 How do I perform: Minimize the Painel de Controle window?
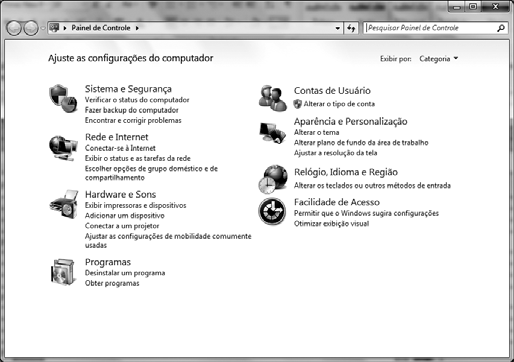click(x=457, y=7)
